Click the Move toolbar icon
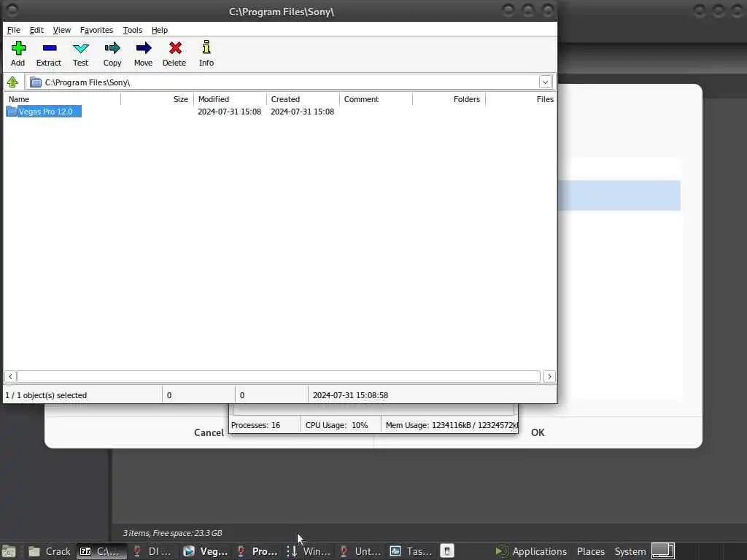Screen dimensions: 747x560 point(143,49)
